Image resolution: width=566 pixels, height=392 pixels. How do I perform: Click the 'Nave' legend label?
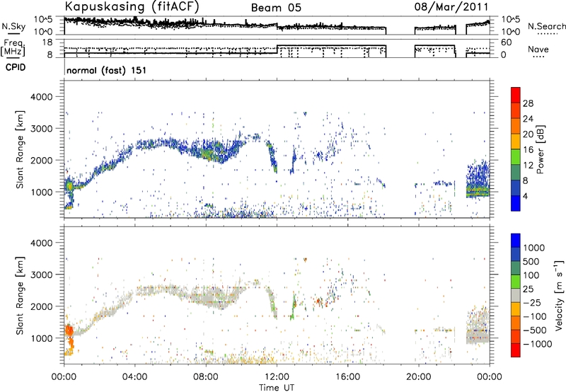(538, 50)
